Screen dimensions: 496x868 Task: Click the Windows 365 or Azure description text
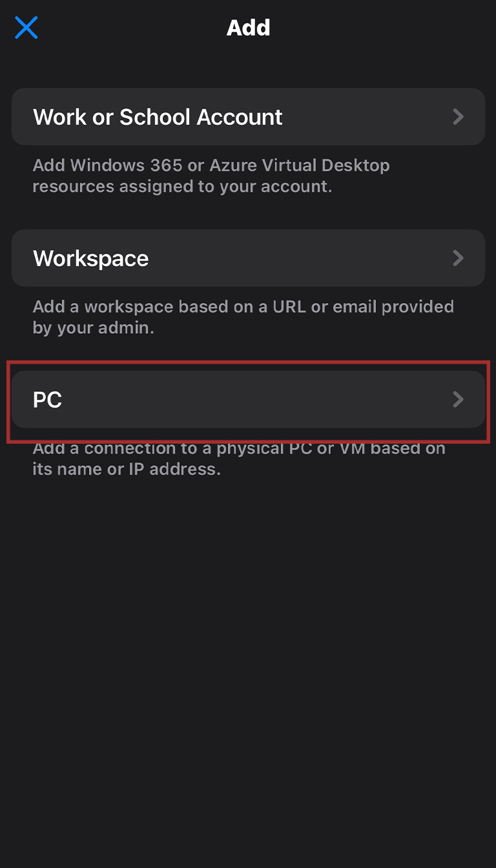coord(211,165)
